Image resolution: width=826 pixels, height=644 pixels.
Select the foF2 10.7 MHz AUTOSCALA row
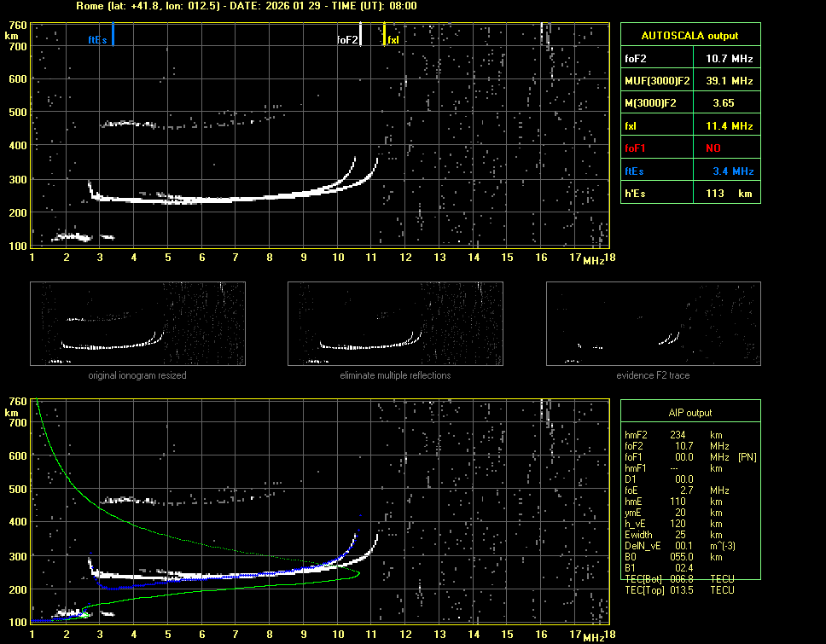[689, 59]
